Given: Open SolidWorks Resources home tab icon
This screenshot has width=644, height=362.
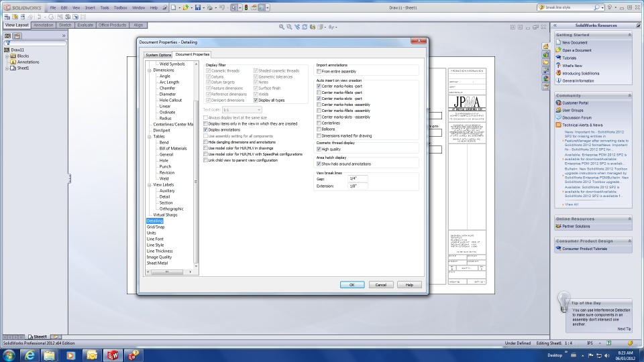Looking at the screenshot, I should pos(545,46).
